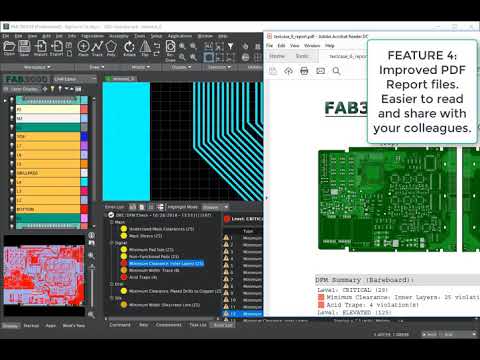Select the Flash circle tool icon
The height and width of the screenshot is (360, 480).
pos(83,47)
